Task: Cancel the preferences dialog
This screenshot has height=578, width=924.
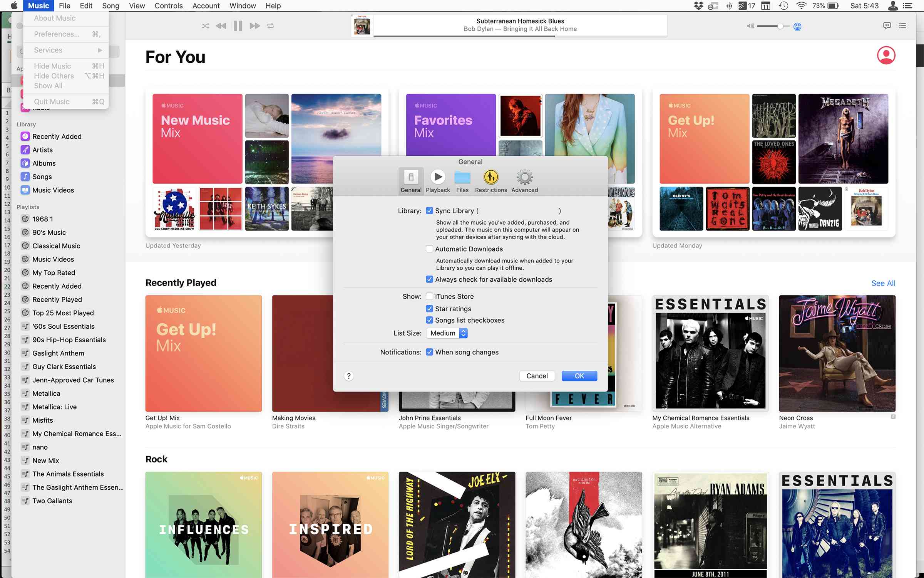Action: click(537, 376)
